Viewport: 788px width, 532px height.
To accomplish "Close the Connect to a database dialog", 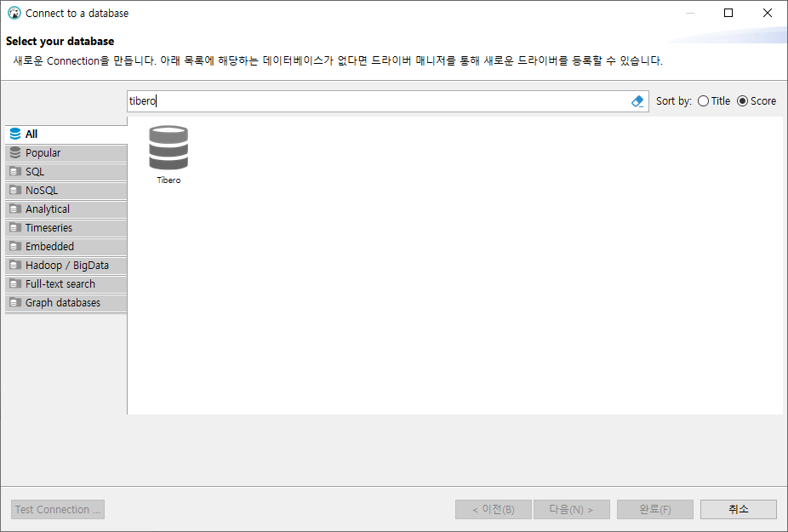I will 768,13.
